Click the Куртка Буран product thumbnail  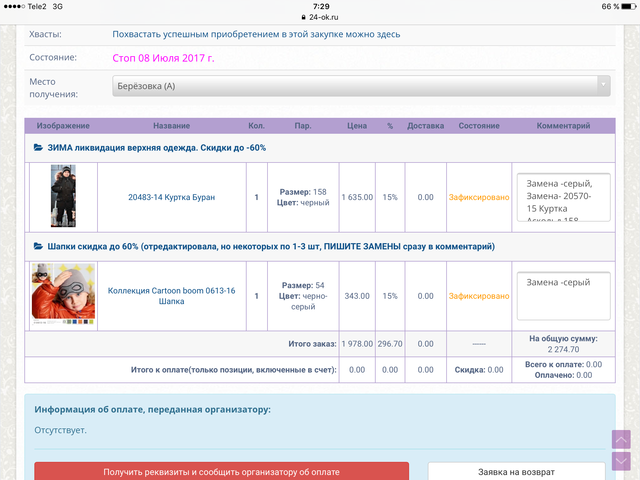pos(63,196)
